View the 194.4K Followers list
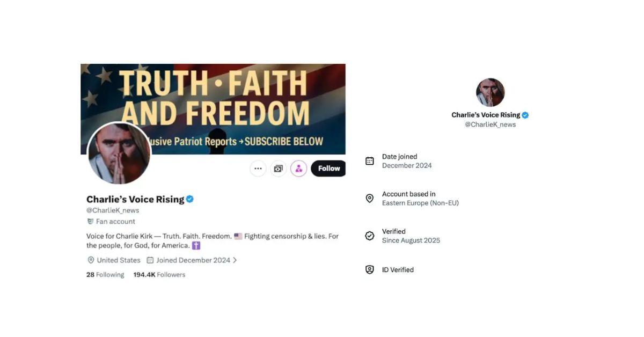The width and height of the screenshot is (644, 337). (x=159, y=274)
